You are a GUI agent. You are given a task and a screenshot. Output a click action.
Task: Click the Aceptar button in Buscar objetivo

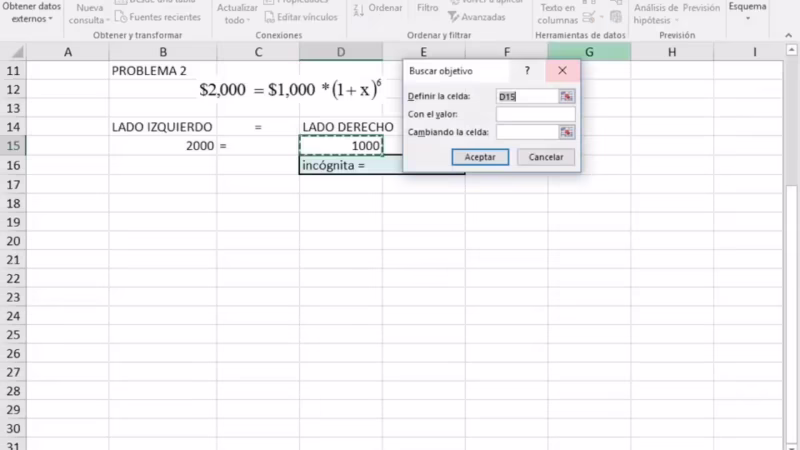480,157
